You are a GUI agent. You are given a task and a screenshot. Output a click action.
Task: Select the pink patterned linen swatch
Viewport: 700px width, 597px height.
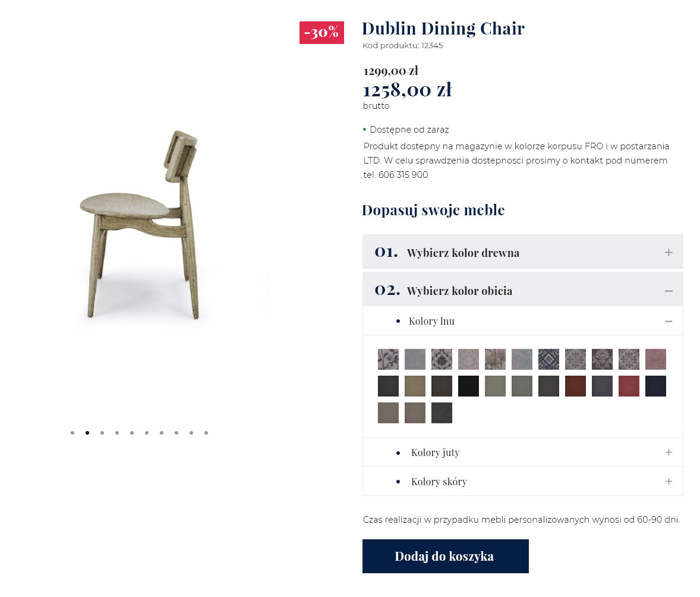[x=655, y=359]
